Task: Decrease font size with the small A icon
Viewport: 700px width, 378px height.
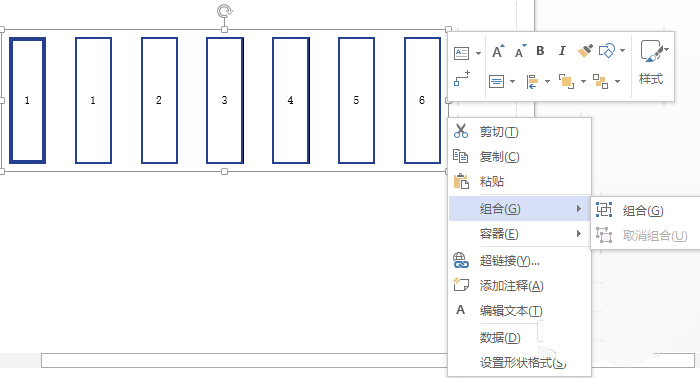Action: click(520, 52)
